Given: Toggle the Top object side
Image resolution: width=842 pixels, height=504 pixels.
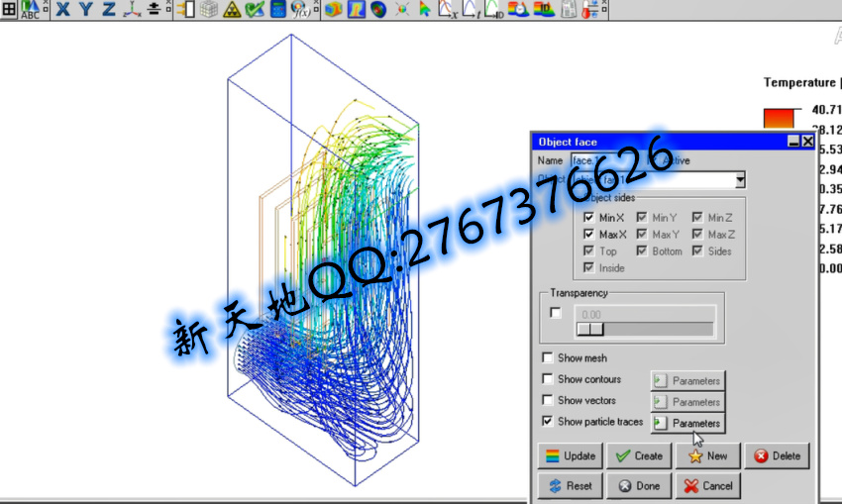Looking at the screenshot, I should coord(588,251).
